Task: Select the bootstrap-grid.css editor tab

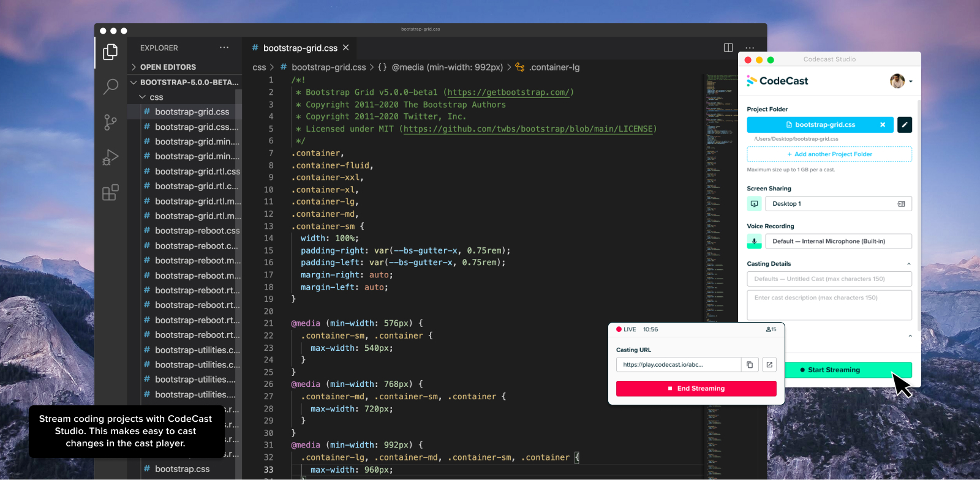Action: point(300,48)
